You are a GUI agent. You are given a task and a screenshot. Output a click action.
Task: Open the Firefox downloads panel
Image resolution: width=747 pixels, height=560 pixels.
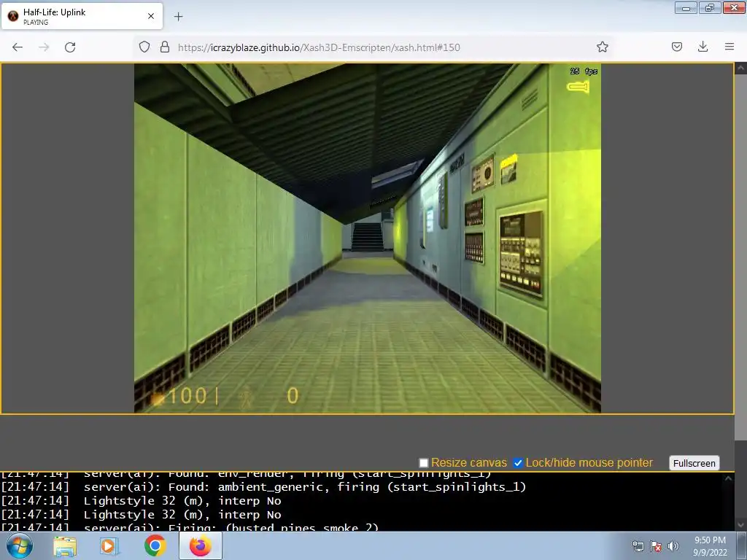coord(703,47)
